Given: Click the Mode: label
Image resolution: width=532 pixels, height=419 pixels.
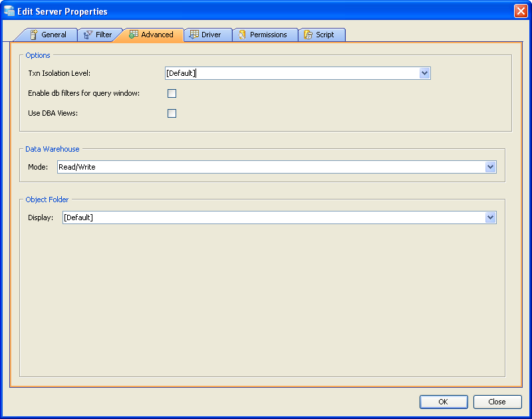Looking at the screenshot, I should [x=38, y=167].
